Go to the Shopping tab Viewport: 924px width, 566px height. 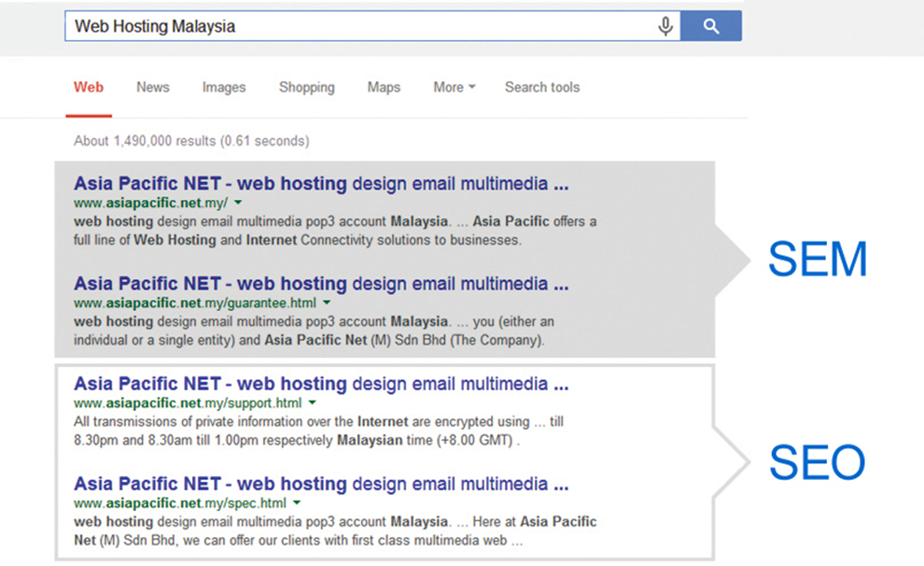(306, 87)
